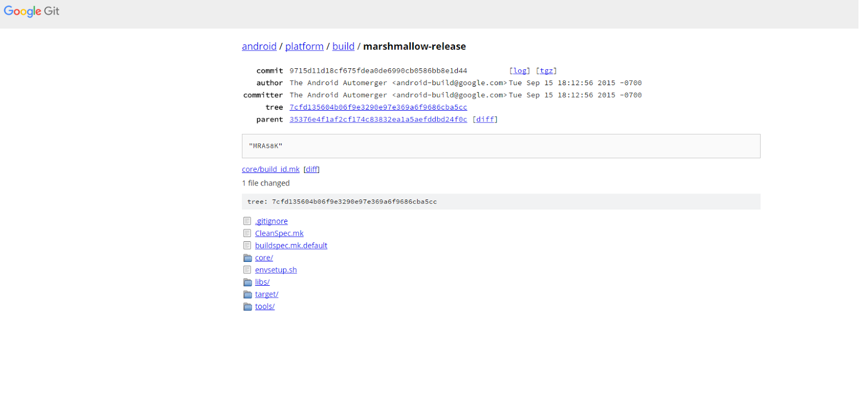868x417 pixels.
Task: Click the folder icon beside libs/
Action: (247, 283)
